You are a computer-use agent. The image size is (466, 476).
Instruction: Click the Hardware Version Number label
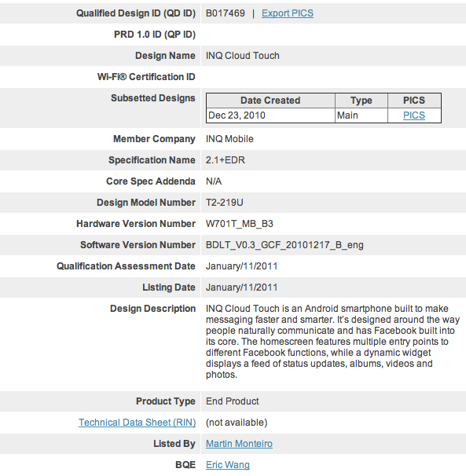coord(136,224)
